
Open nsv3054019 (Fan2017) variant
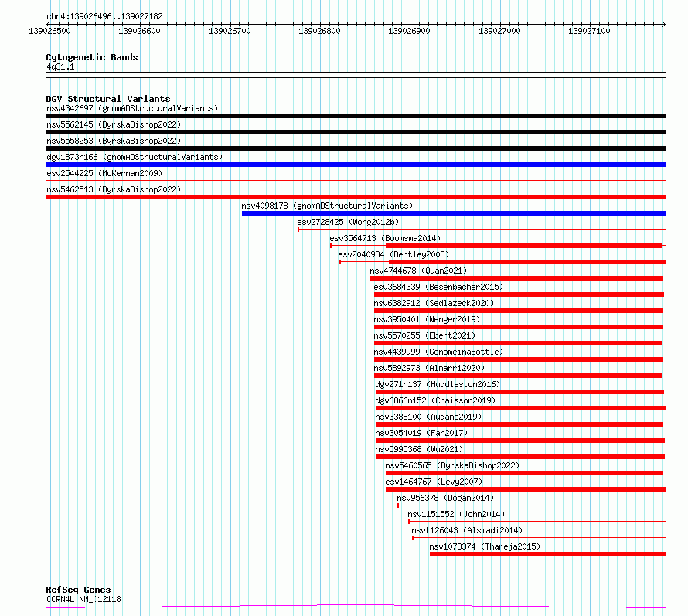pos(421,433)
